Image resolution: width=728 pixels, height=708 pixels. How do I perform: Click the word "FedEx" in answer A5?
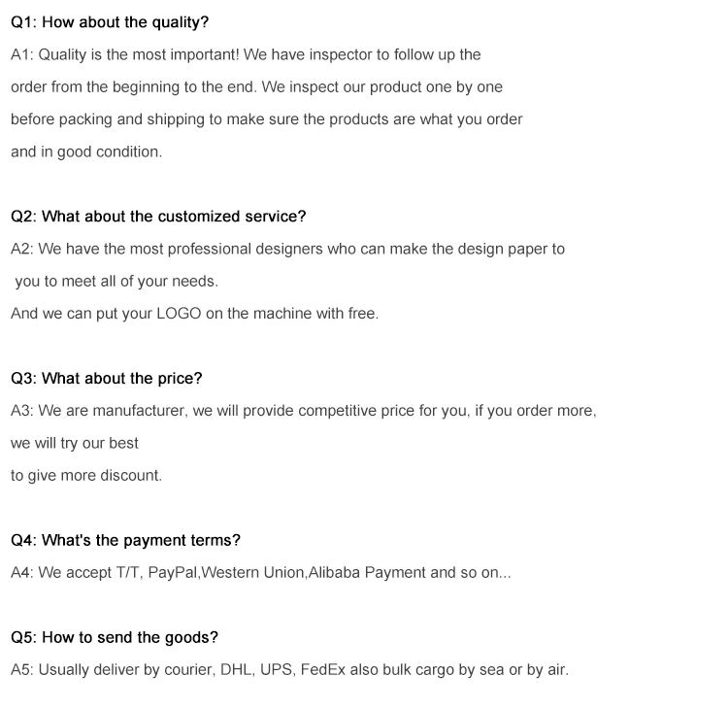pyautogui.click(x=322, y=669)
